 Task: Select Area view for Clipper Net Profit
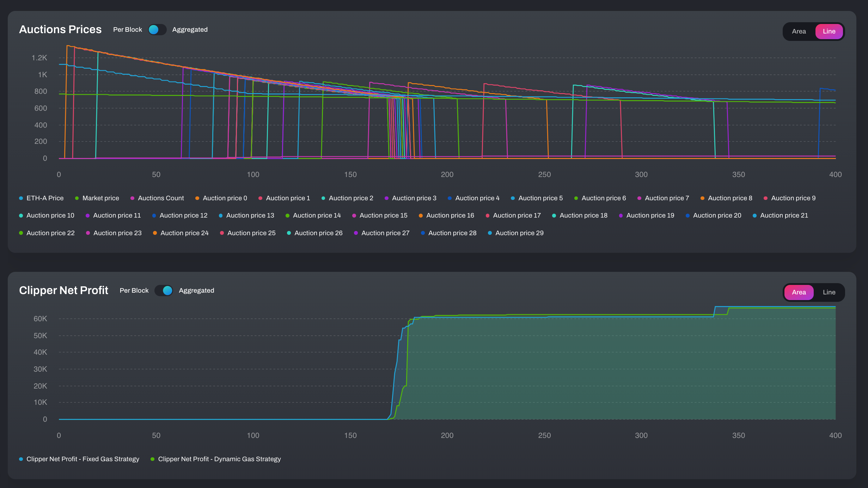point(799,292)
